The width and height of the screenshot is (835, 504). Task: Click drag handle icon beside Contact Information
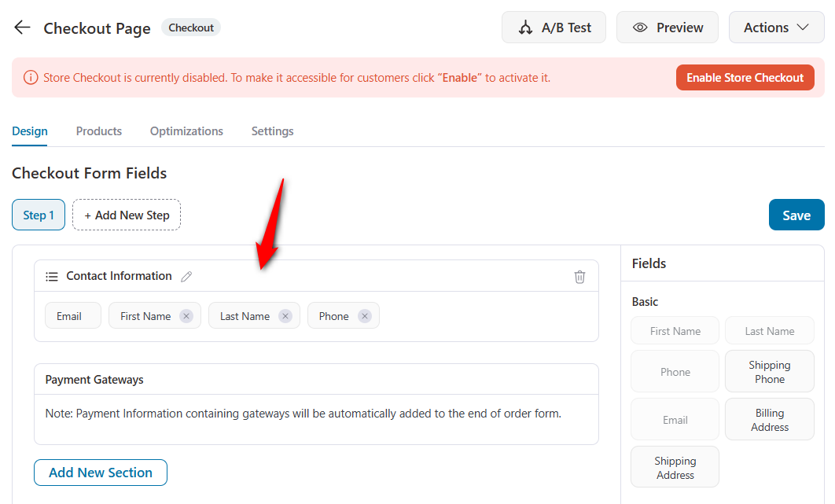(52, 277)
